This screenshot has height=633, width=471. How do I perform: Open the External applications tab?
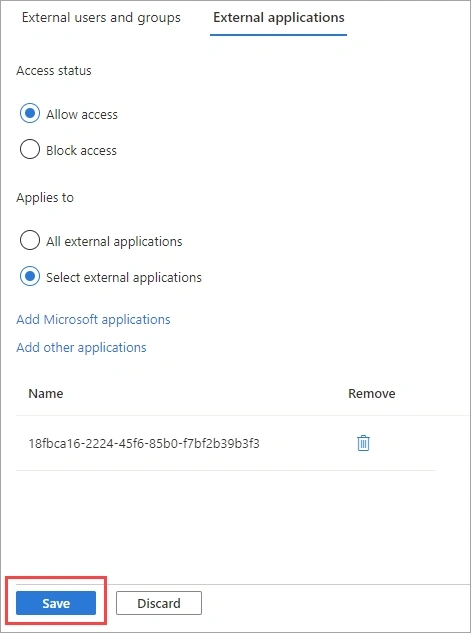279,18
